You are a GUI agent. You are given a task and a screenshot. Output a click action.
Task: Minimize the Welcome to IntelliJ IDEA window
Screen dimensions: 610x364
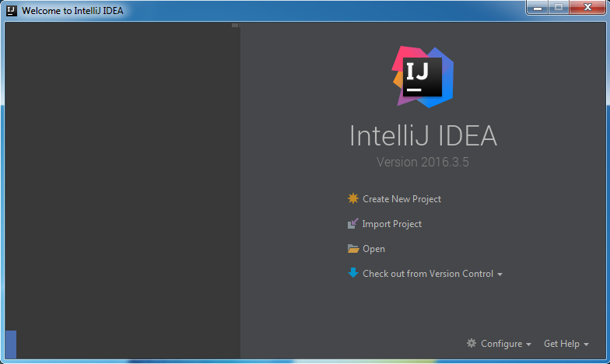tap(538, 8)
